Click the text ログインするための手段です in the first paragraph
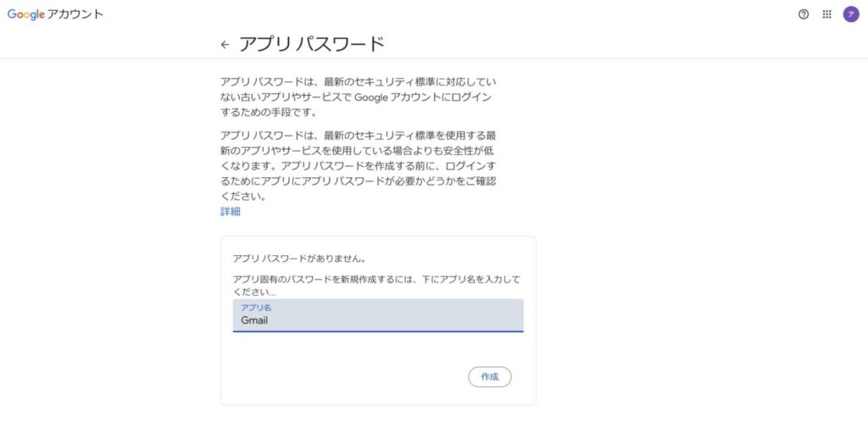868x423 pixels. click(263, 113)
